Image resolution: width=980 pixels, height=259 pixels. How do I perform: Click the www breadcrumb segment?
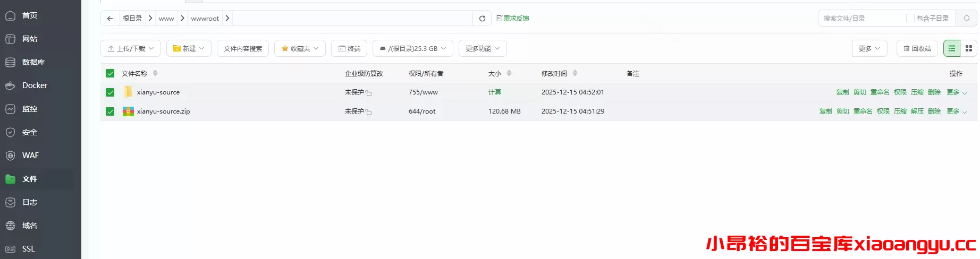(x=166, y=18)
